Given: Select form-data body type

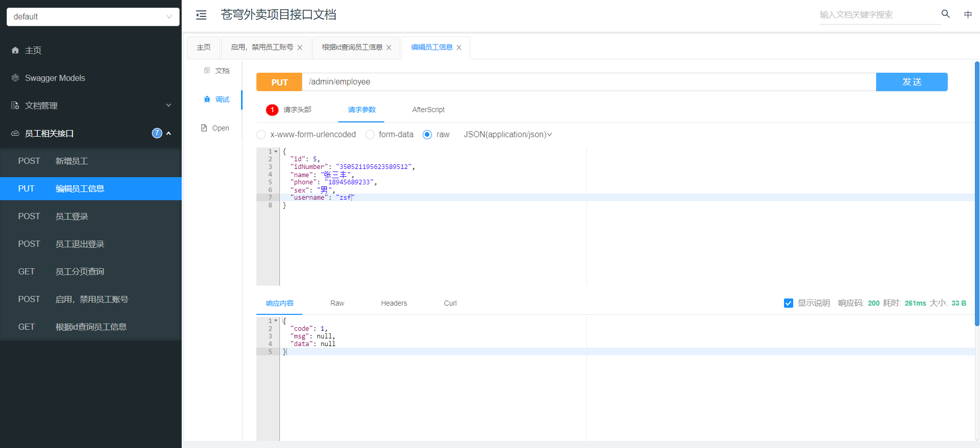Looking at the screenshot, I should [370, 135].
